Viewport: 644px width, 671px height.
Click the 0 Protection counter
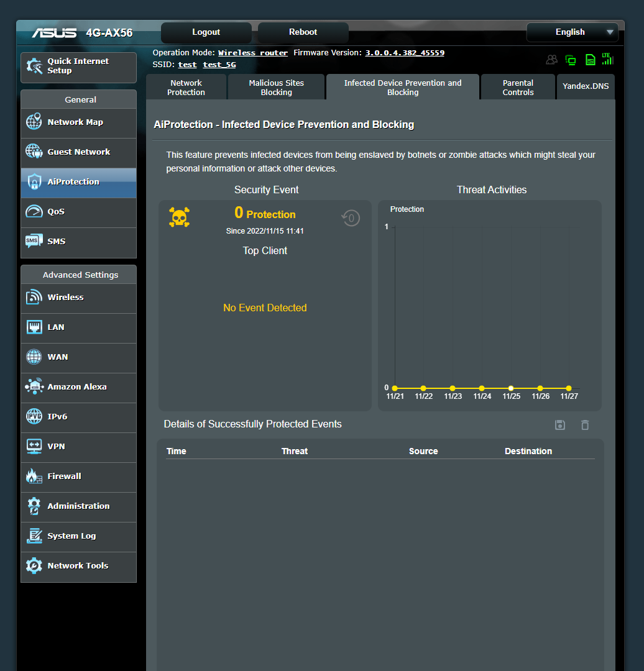click(265, 212)
